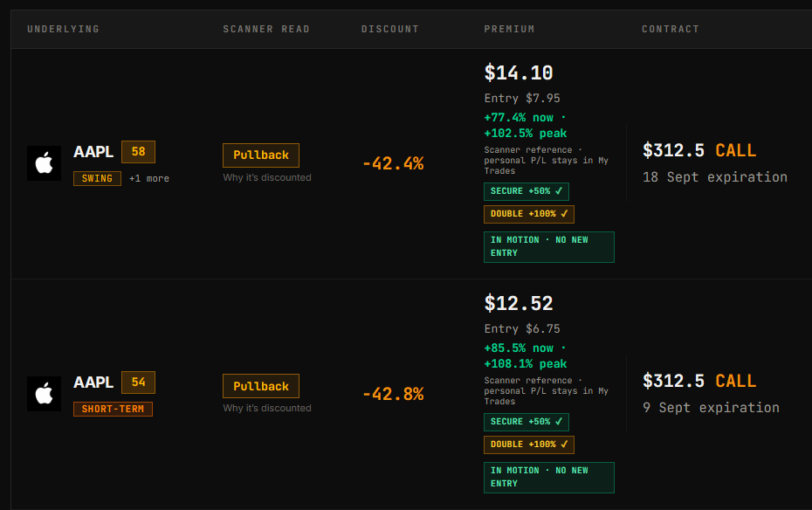
Task: Click the PREMIUM column header
Action: [509, 29]
